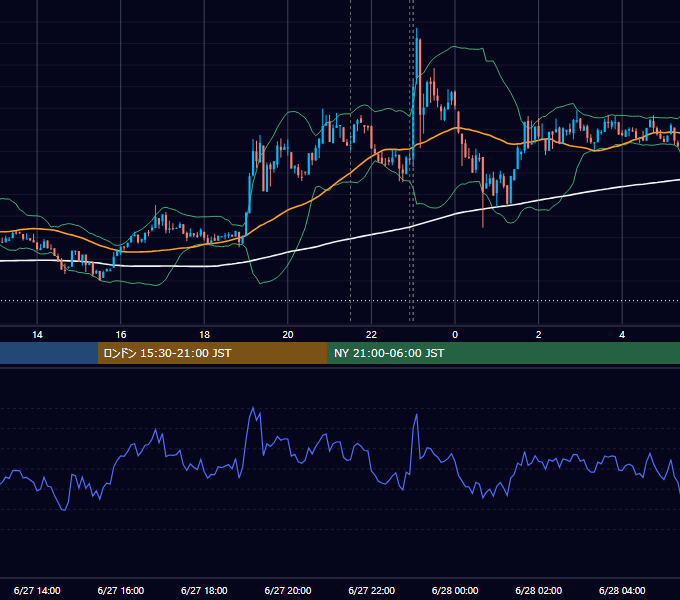Click the 6/27 16:00 label on indicator axis
The width and height of the screenshot is (680, 600).
[x=121, y=590]
